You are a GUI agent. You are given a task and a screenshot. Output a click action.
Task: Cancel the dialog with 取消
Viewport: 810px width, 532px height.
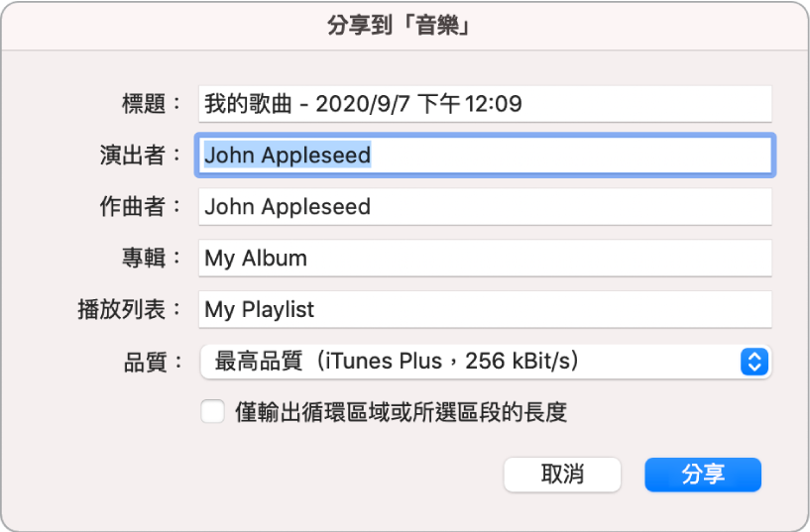pyautogui.click(x=562, y=475)
